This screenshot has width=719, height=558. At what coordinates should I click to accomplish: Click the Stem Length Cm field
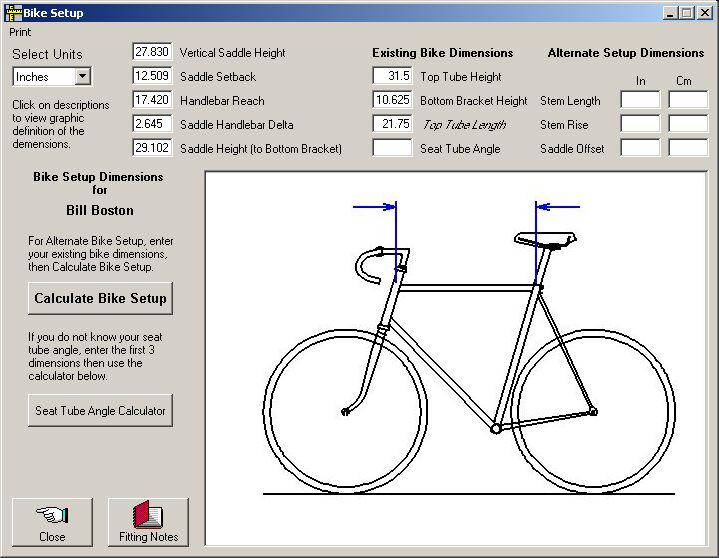coord(688,99)
